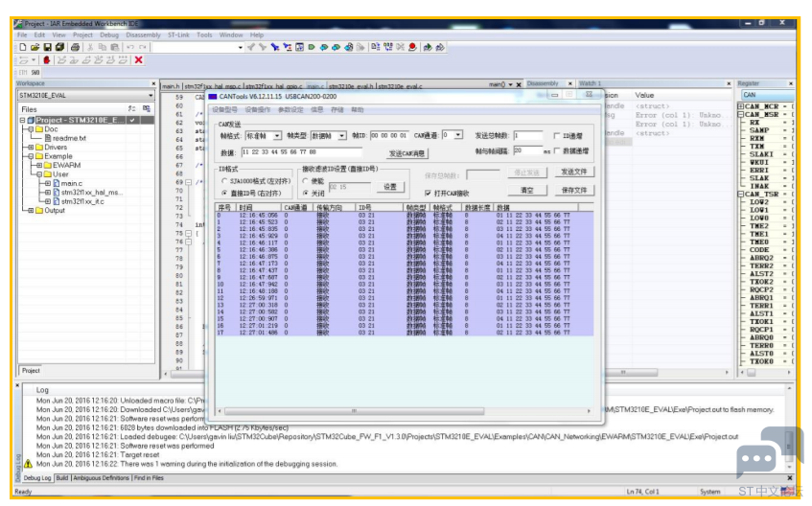Image resolution: width=812 pixels, height=506 pixels.
Task: Click the Make build toolbar icon
Action: (388, 47)
